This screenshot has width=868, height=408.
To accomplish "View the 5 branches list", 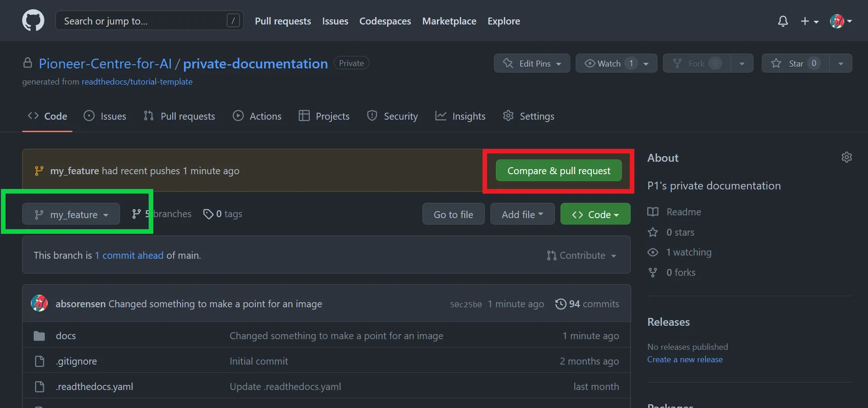I will click(x=162, y=214).
